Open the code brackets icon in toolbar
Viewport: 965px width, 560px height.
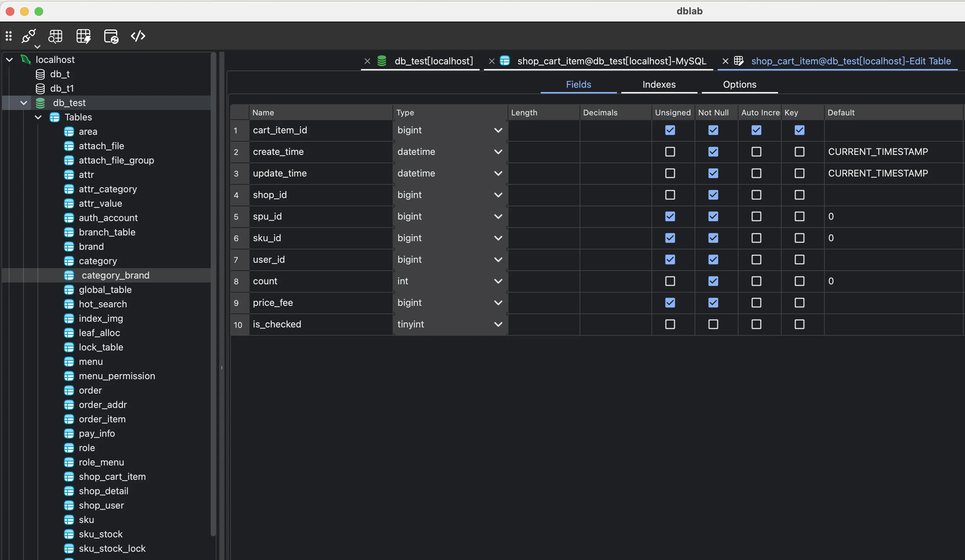tap(138, 36)
